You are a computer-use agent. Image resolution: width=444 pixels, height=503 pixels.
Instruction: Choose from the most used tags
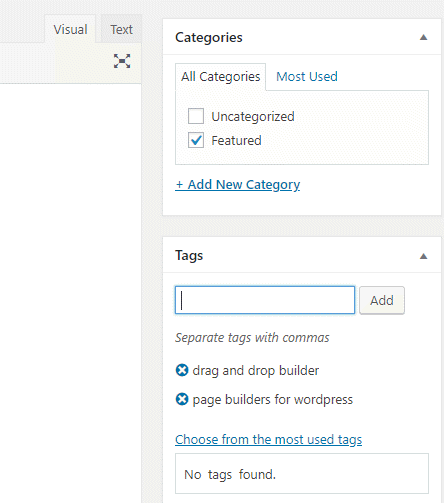tap(268, 439)
